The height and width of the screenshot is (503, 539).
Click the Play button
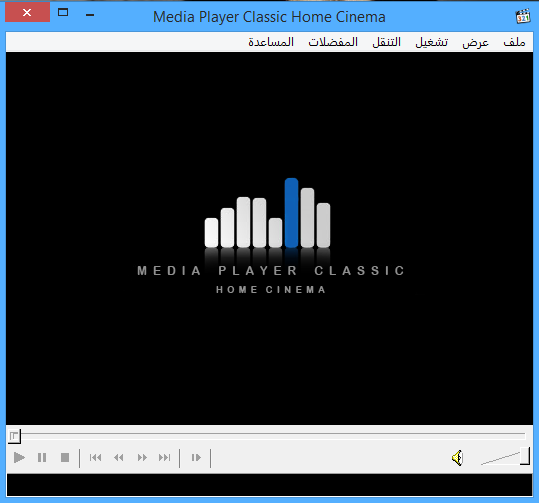point(19,458)
